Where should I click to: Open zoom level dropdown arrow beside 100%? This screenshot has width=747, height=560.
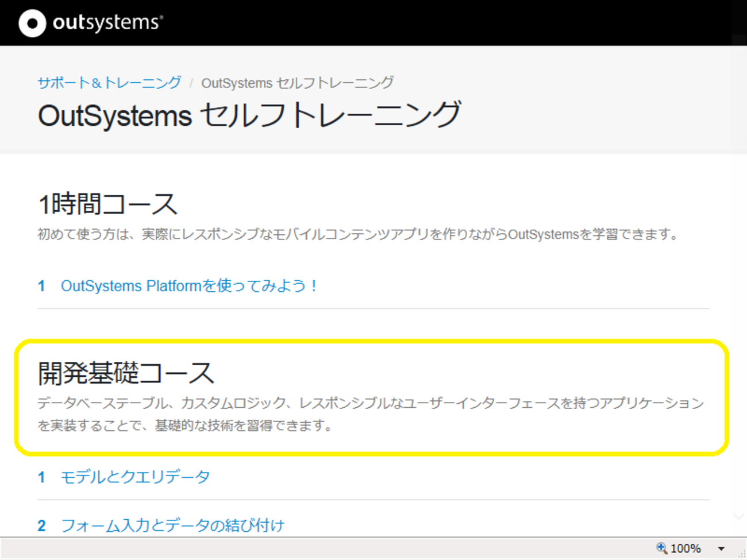tap(721, 549)
